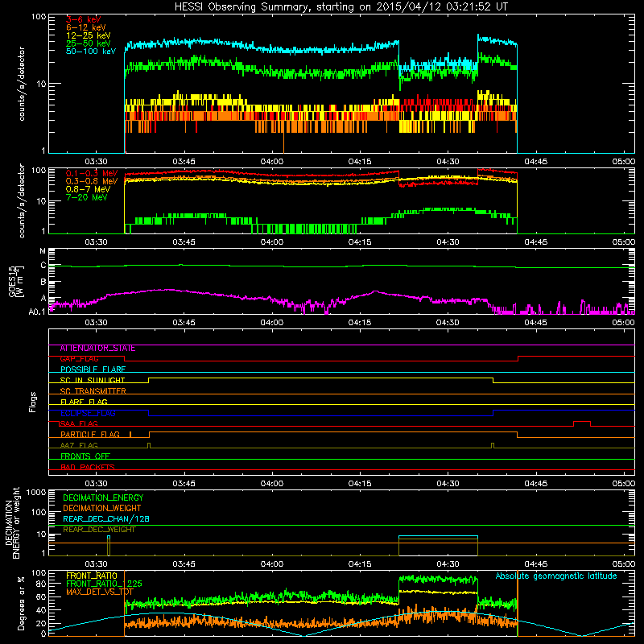Click the 'C' class tick label on GOES plot
This screenshot has height=644, width=644.
pyautogui.click(x=43, y=266)
